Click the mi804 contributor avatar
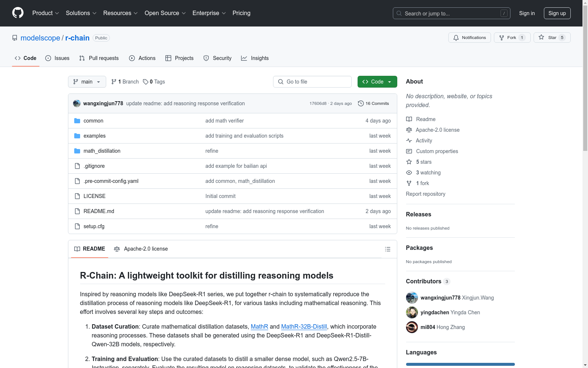Screen dimensions: 588x368 click(x=412, y=327)
